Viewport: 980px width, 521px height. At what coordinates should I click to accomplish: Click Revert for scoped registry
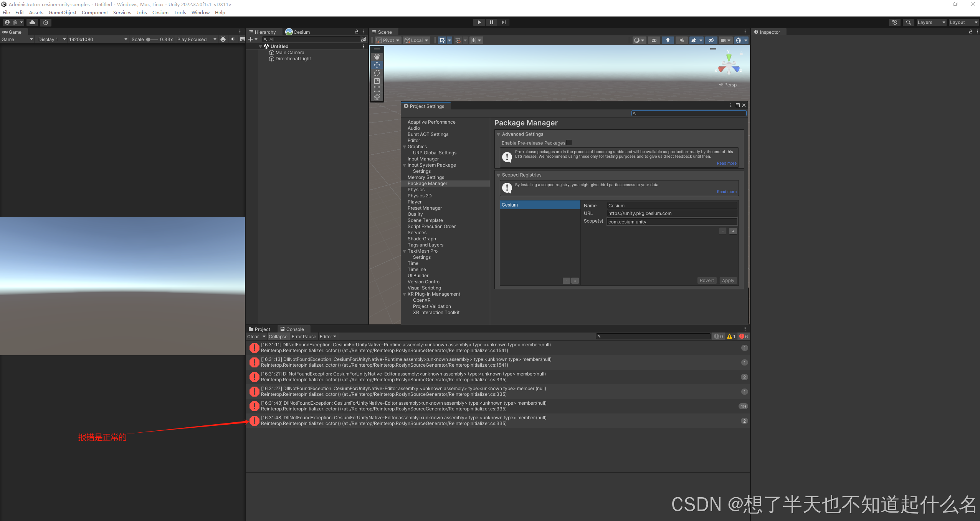click(x=707, y=281)
